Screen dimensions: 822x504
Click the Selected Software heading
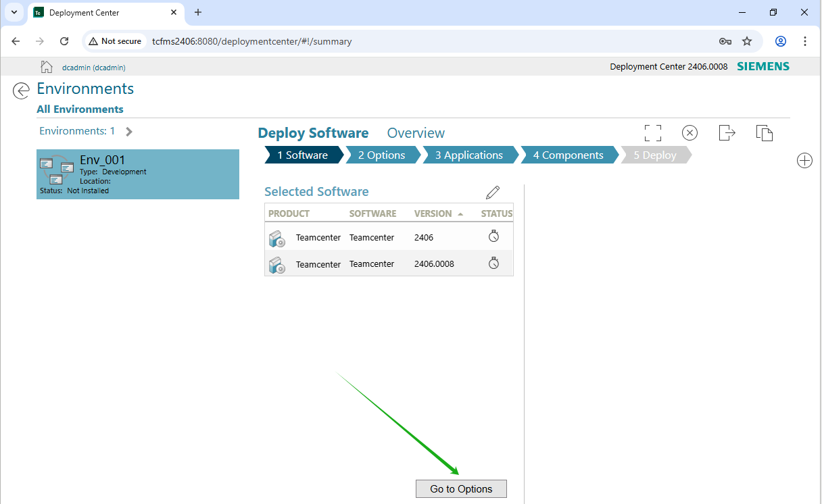[316, 192]
